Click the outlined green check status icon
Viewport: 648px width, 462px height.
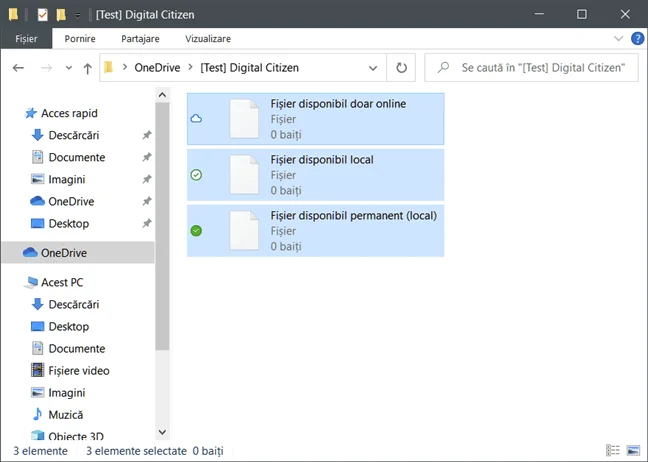[x=196, y=175]
